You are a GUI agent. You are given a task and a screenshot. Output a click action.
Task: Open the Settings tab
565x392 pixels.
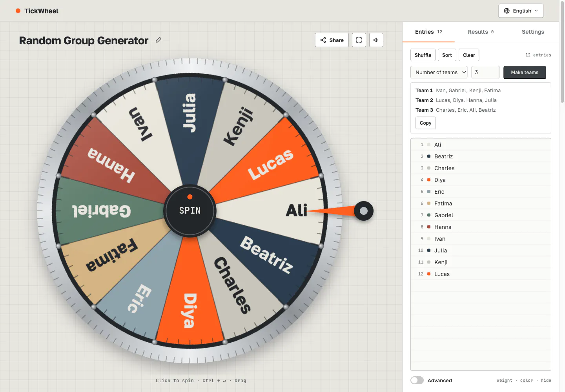coord(533,32)
